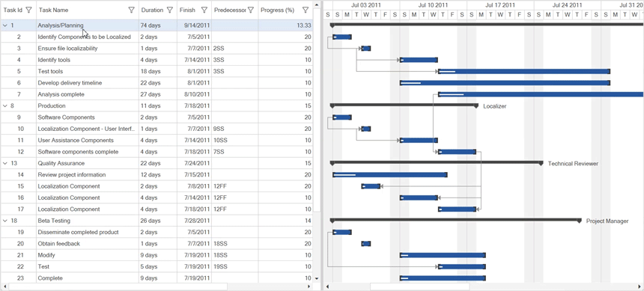Select the User Assistance Components task name
Screen dimensions: 644x291
pos(76,141)
